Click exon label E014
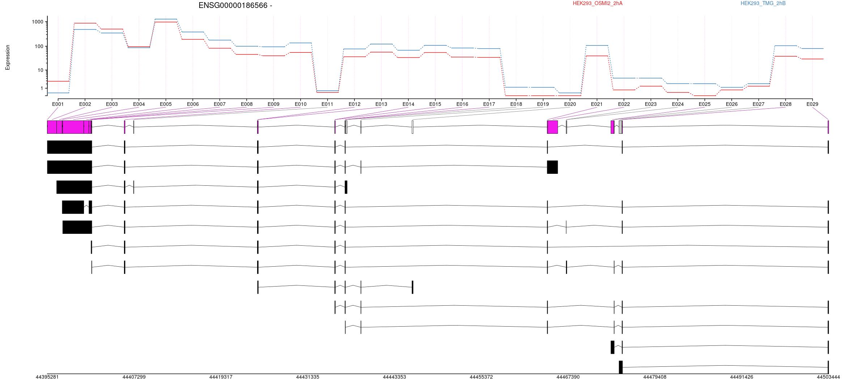The width and height of the screenshot is (868, 383). (408, 104)
